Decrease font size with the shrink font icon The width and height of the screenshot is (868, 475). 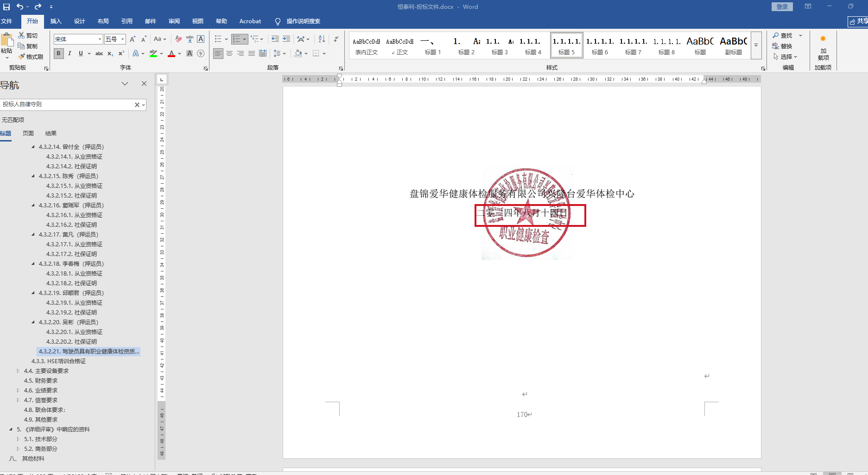144,39
